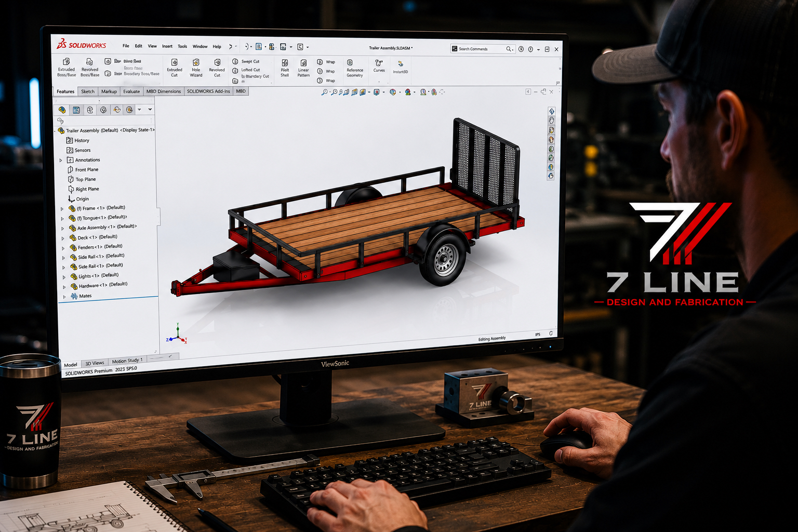This screenshot has width=798, height=532.
Task: Click Zoom to Fit in heads-up toolbar
Action: (325, 92)
